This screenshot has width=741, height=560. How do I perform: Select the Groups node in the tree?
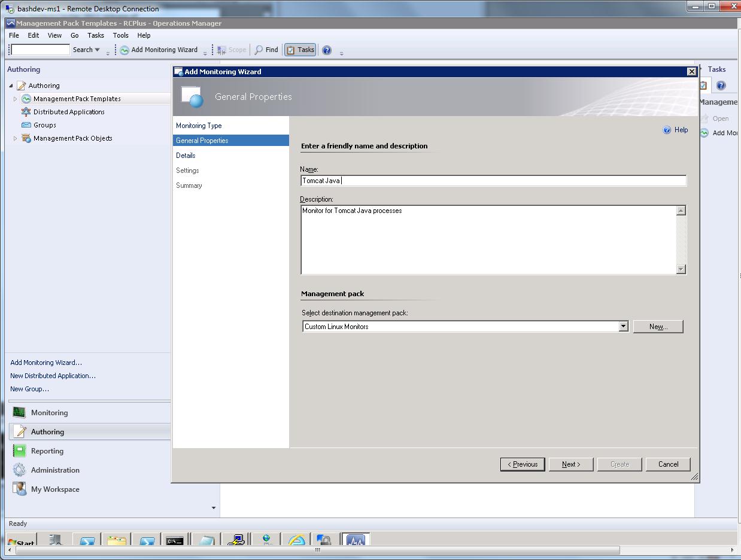pos(44,125)
